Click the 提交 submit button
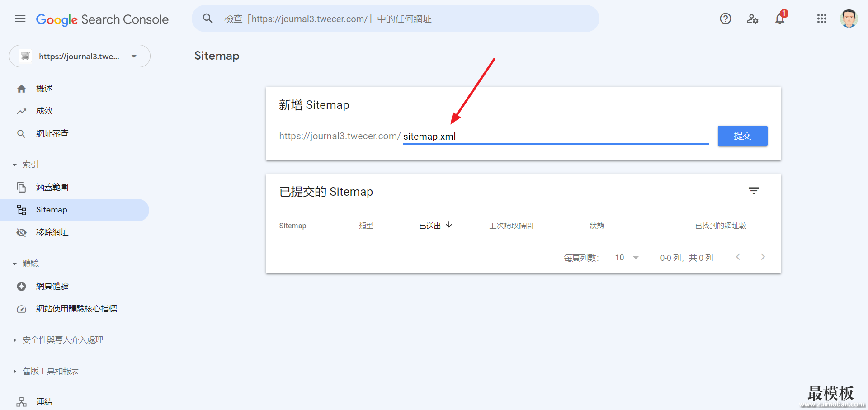Viewport: 868px width, 410px height. pos(742,136)
